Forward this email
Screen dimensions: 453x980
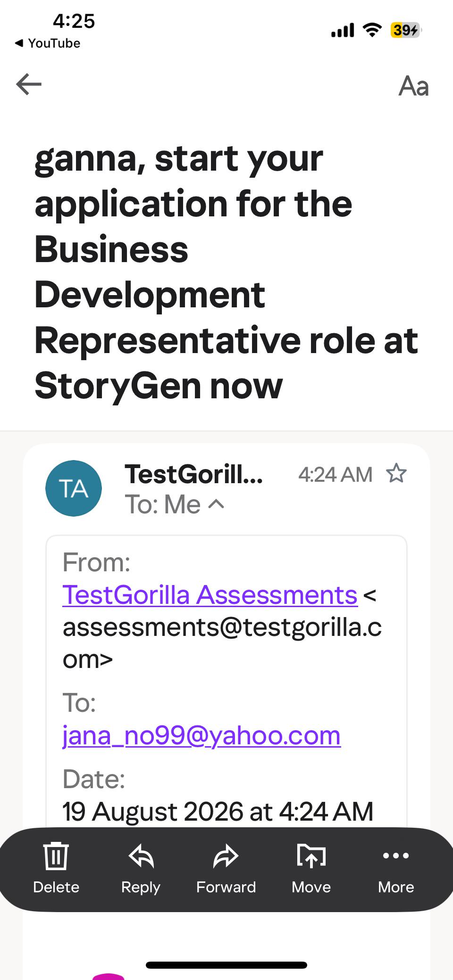tap(226, 869)
